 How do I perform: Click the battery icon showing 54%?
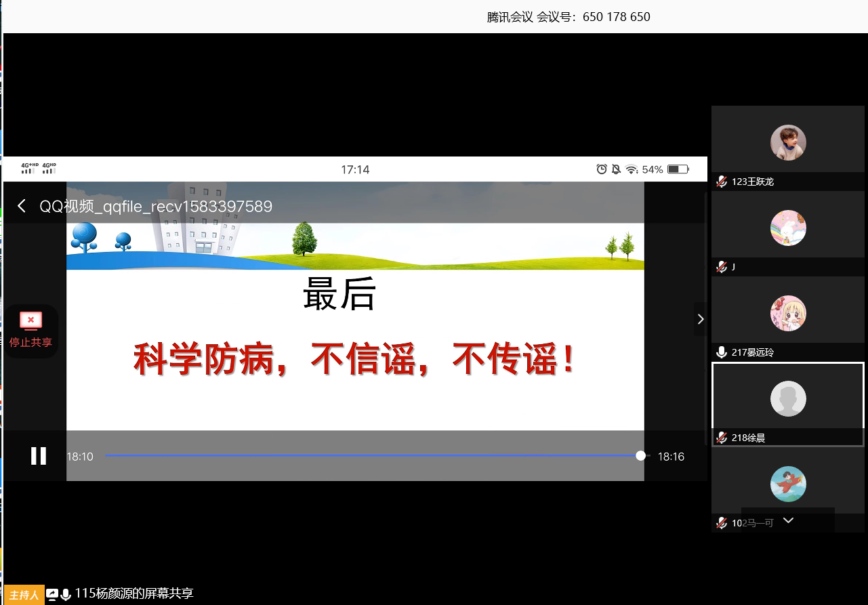[678, 169]
